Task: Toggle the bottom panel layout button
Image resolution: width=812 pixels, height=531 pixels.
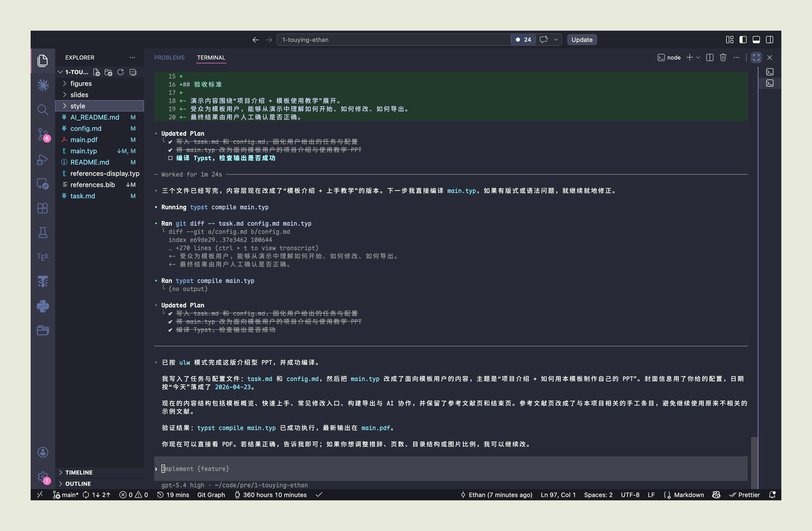Action: (x=756, y=40)
